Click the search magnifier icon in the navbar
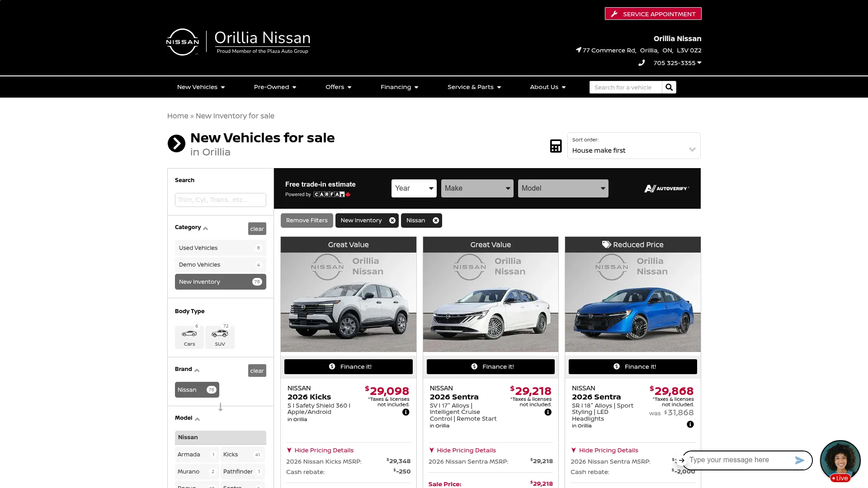 (669, 87)
